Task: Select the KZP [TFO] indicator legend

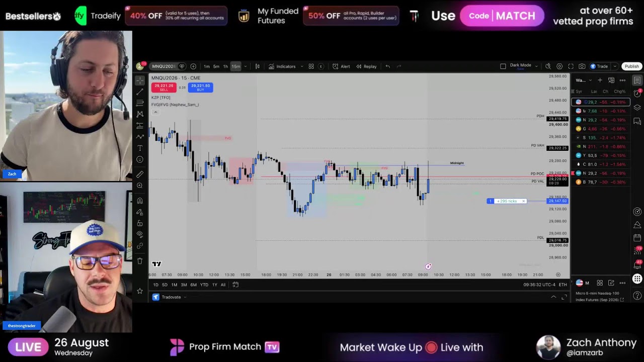Action: 161,98
